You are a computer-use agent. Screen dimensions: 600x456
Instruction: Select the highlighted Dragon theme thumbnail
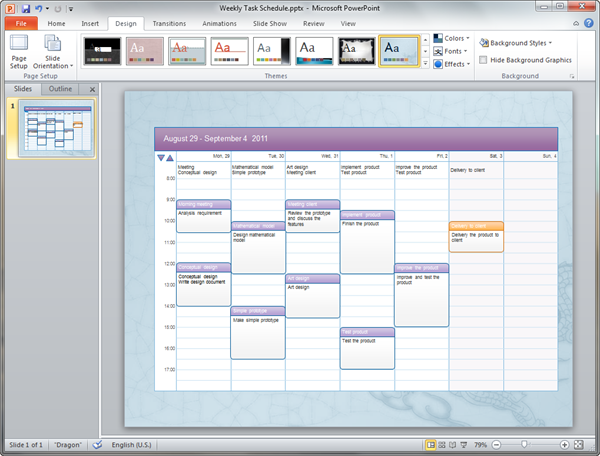point(399,51)
